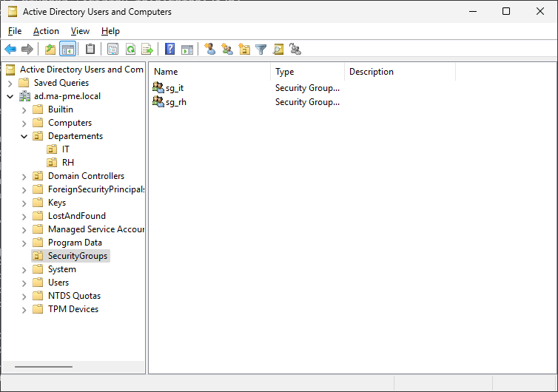The image size is (558, 392).
Task: Collapse the ad.ma-pme.local domain node
Action: pyautogui.click(x=10, y=96)
